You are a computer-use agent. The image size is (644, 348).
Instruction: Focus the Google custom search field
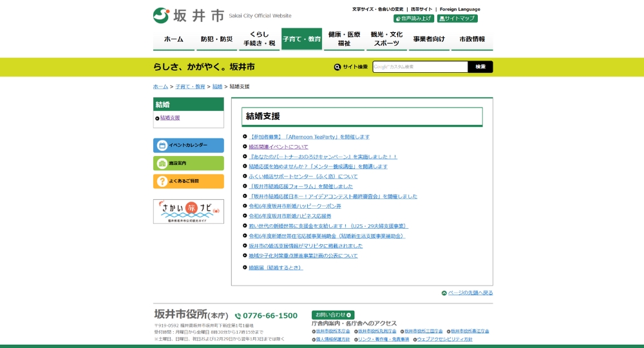[420, 67]
